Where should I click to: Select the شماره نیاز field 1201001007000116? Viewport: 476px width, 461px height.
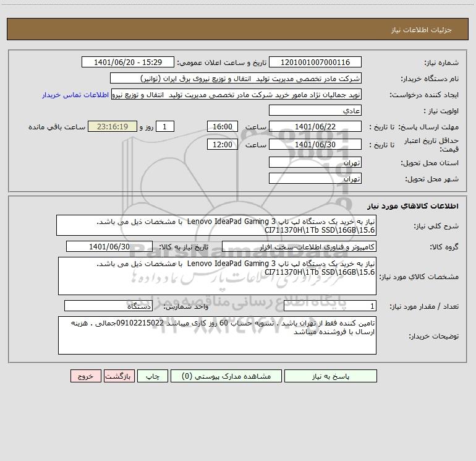click(315, 62)
